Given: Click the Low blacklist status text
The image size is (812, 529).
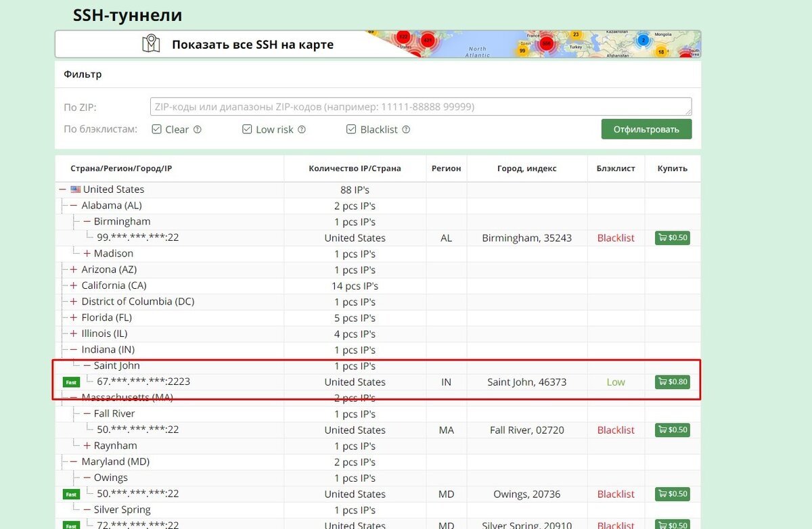Looking at the screenshot, I should tap(616, 382).
